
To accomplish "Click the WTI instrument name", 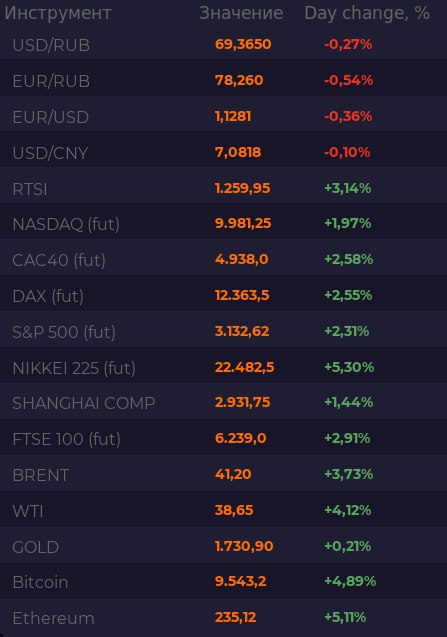I will [28, 511].
